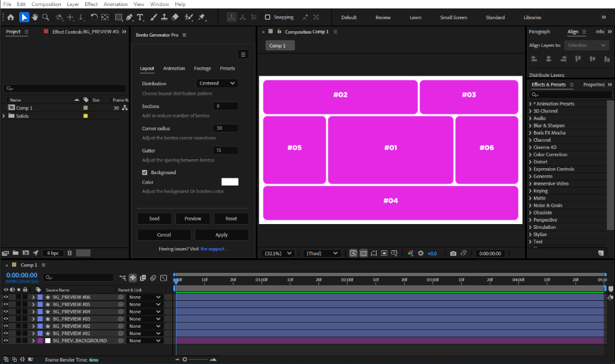This screenshot has width=615, height=364.
Task: Click the Cancel button
Action: [x=164, y=235]
